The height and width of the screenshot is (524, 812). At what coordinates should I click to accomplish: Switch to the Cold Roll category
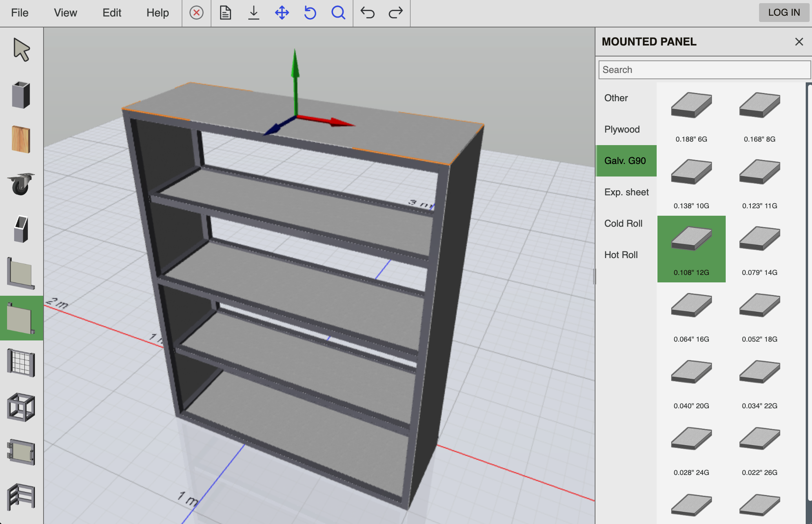[623, 224]
